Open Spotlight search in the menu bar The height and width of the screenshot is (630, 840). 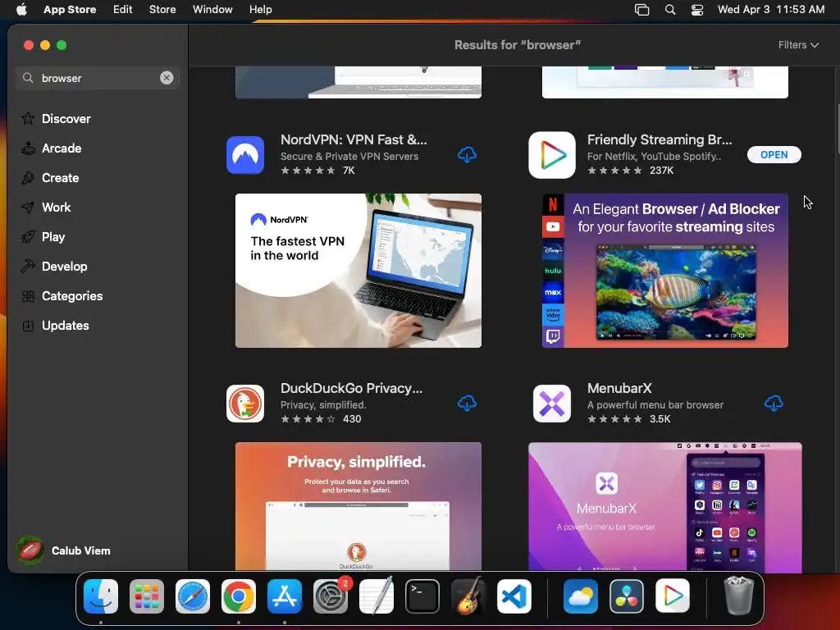[x=669, y=9]
